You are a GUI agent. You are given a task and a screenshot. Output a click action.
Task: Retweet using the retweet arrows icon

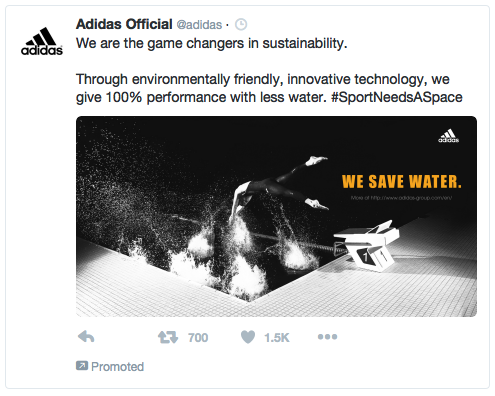tap(168, 337)
